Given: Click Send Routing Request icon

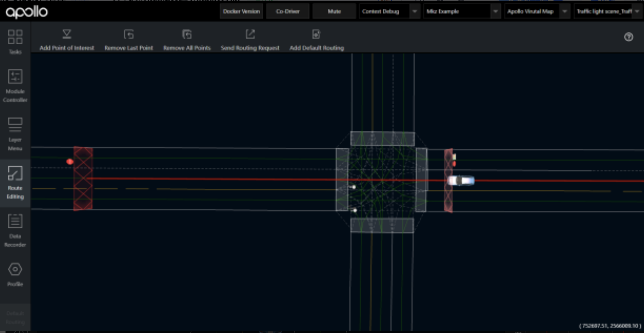Looking at the screenshot, I should tap(250, 35).
